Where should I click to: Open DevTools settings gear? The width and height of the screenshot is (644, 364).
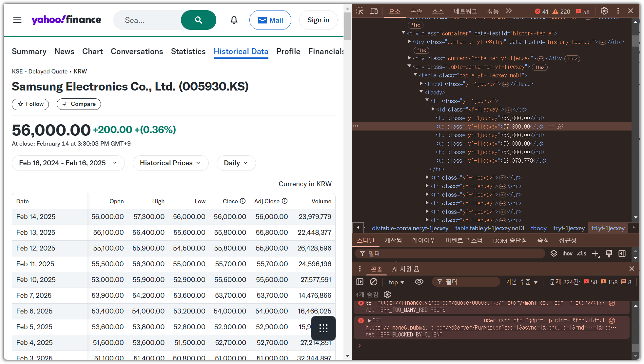tap(604, 11)
